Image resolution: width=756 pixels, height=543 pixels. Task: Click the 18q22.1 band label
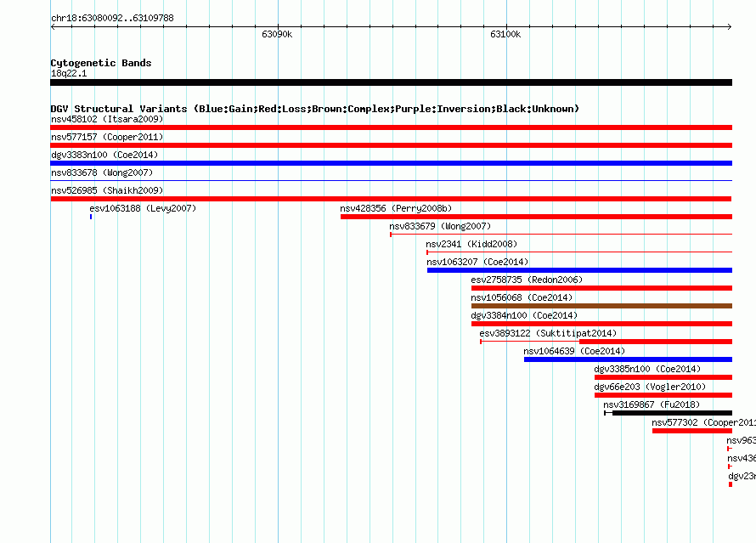[69, 73]
